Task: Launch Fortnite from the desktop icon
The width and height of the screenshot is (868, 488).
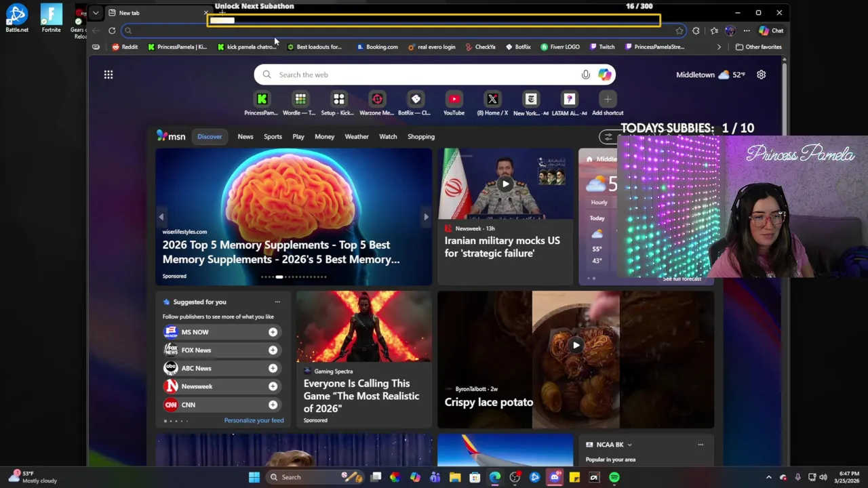Action: click(51, 18)
